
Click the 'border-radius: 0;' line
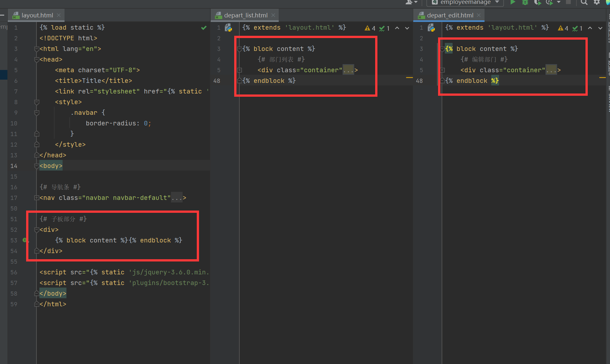(118, 123)
